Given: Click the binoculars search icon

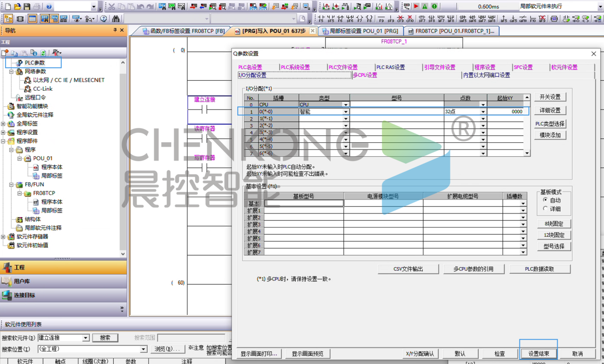Looking at the screenshot, I should [x=116, y=19].
